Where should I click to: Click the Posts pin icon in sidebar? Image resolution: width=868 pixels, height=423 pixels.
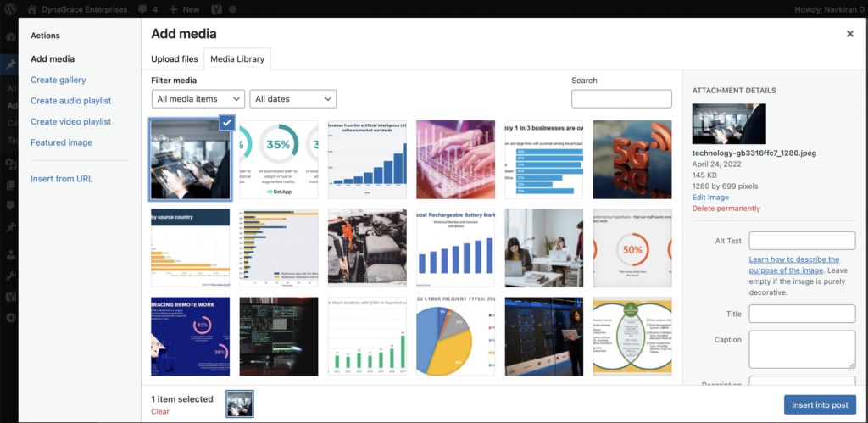tap(10, 64)
